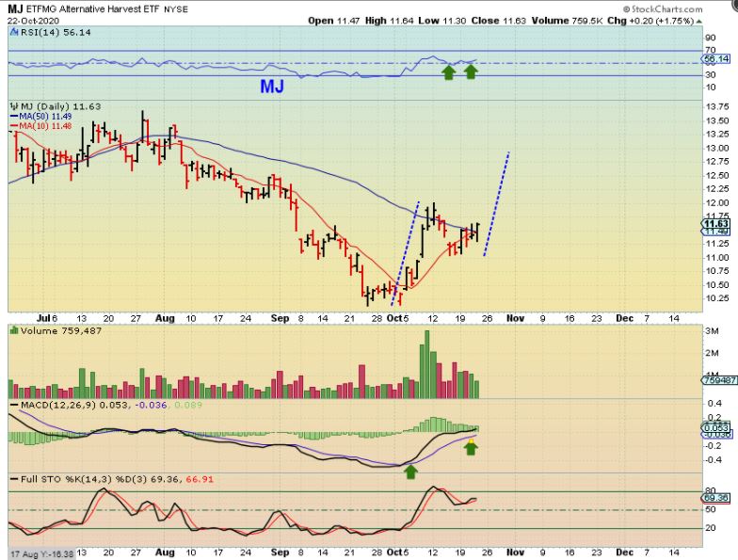Click the Open 11.47 value
The height and width of the screenshot is (560, 738).
[333, 21]
